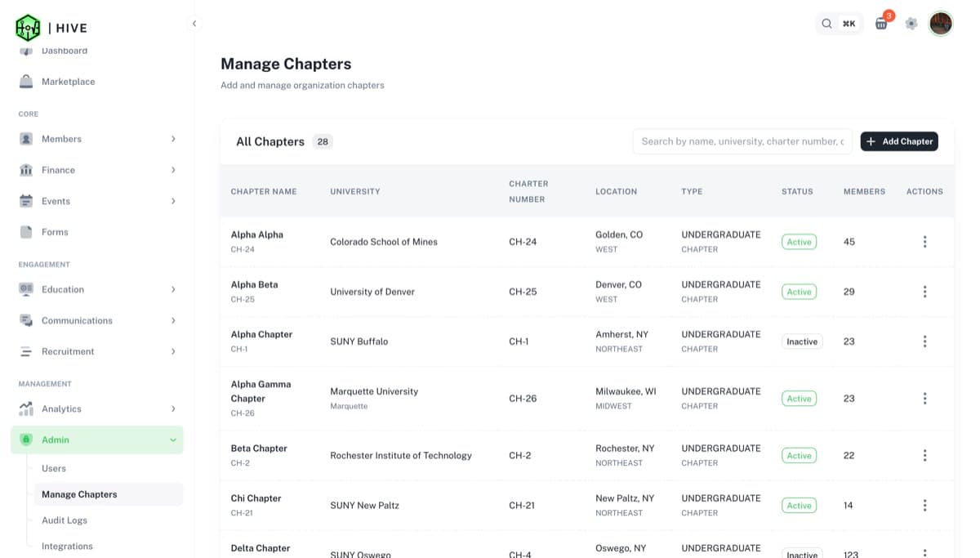This screenshot has height=558, width=980.
Task: Click charter number CH-26 cell
Action: pos(523,399)
